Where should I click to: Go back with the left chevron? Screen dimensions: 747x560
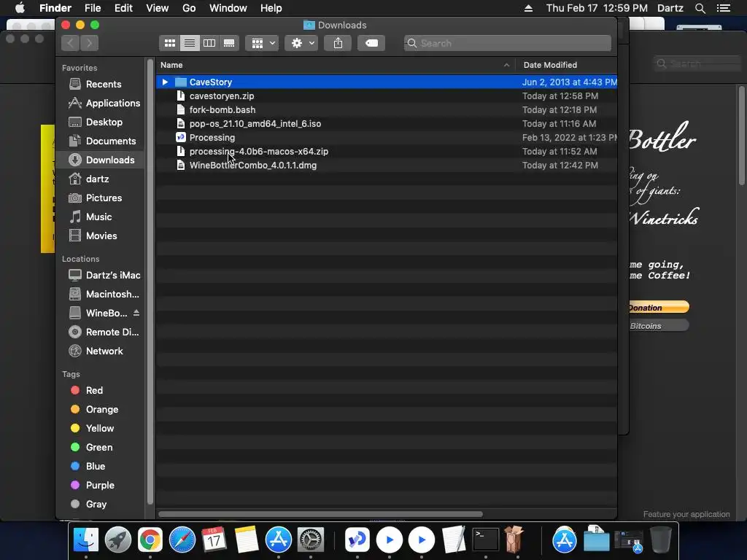point(71,43)
